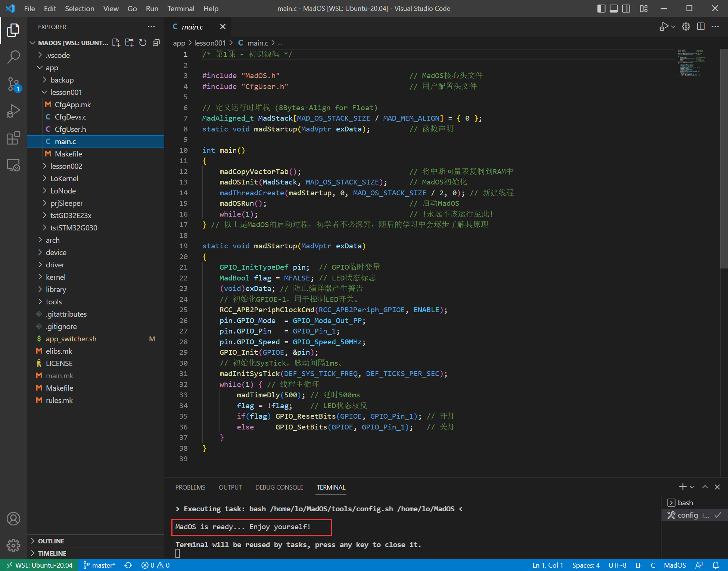Open the Selection menu

pyautogui.click(x=80, y=8)
